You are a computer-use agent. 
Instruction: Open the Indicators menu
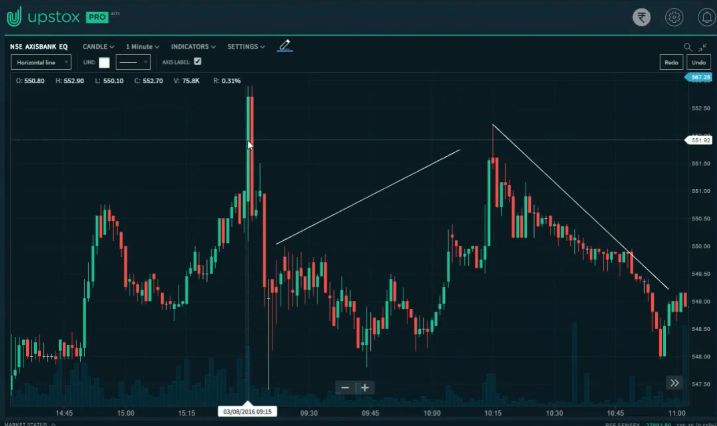tap(195, 46)
